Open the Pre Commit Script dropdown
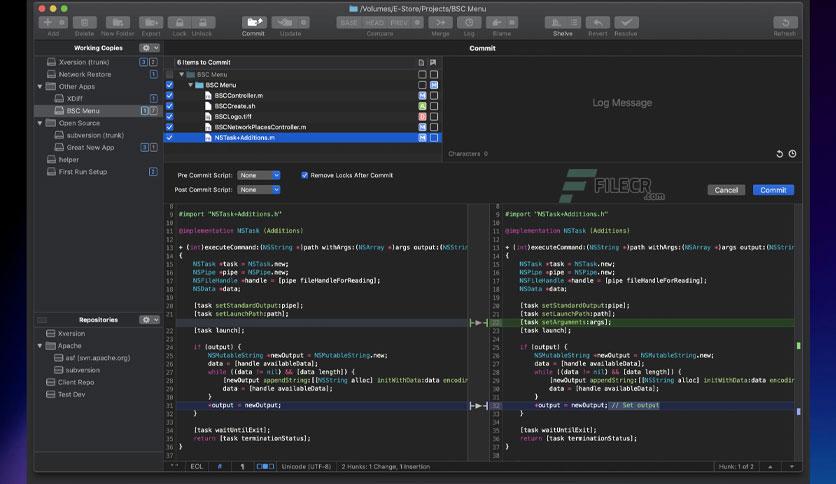Image resolution: width=836 pixels, height=484 pixels. pos(259,175)
